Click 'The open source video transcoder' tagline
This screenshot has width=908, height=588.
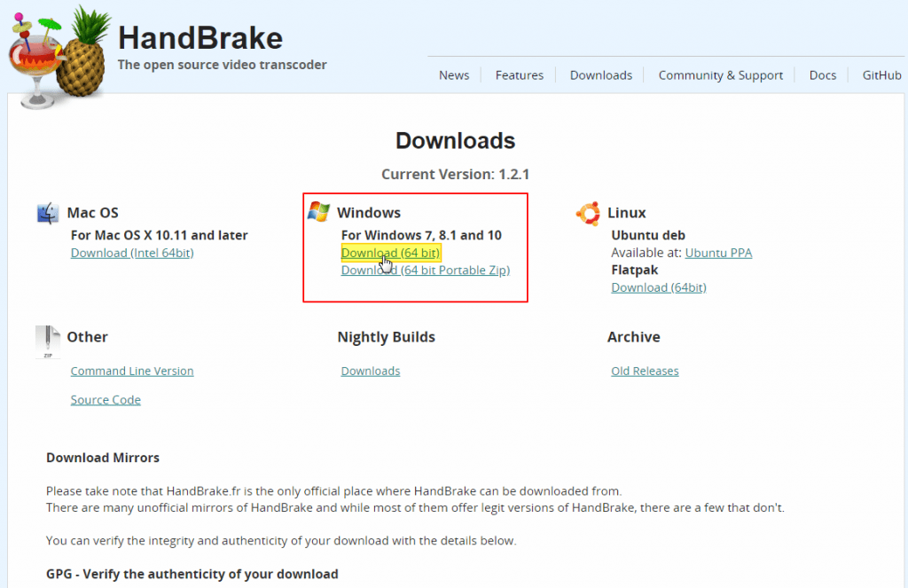223,65
